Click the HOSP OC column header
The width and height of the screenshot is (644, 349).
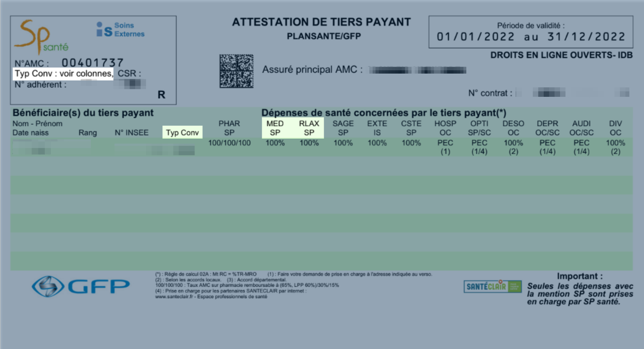coord(445,128)
